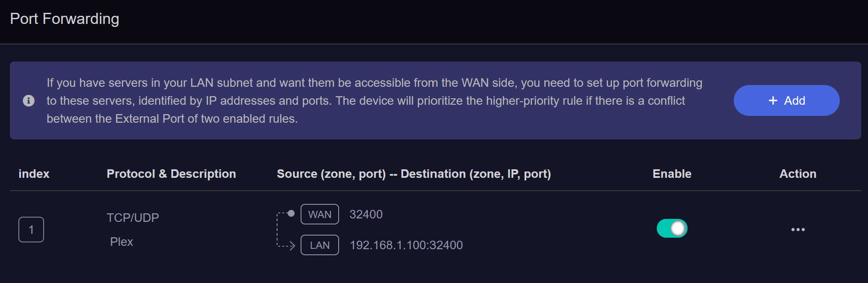The width and height of the screenshot is (868, 283).
Task: Click the WAN port 32400 value
Action: (366, 214)
